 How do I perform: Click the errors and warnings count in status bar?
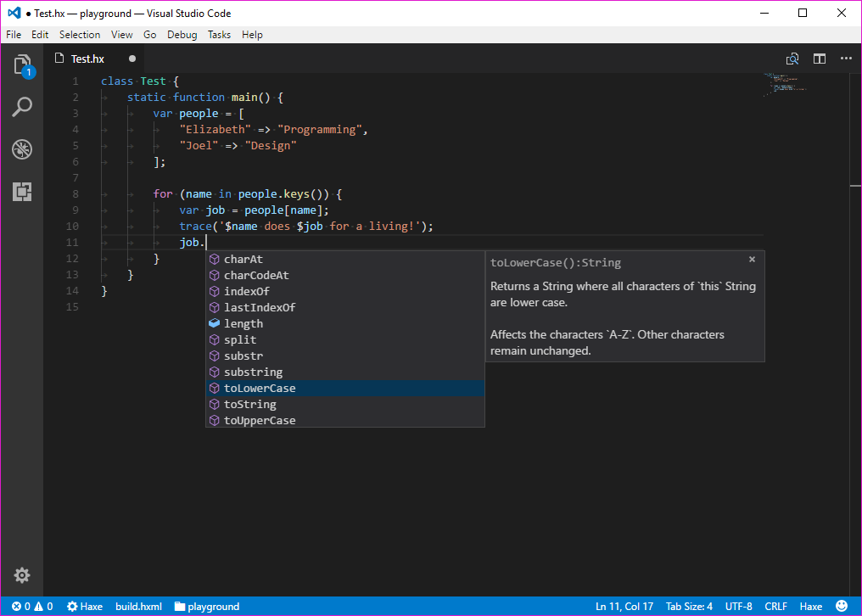(32, 606)
